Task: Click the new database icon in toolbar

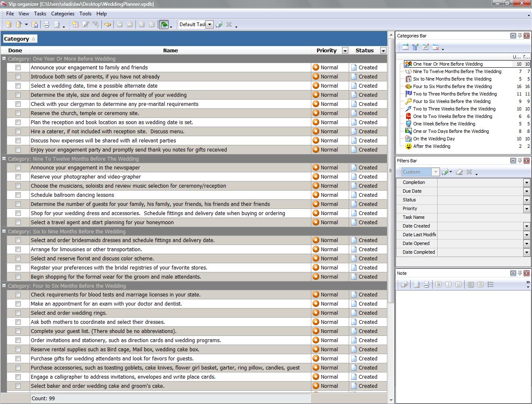Action: [x=8, y=25]
